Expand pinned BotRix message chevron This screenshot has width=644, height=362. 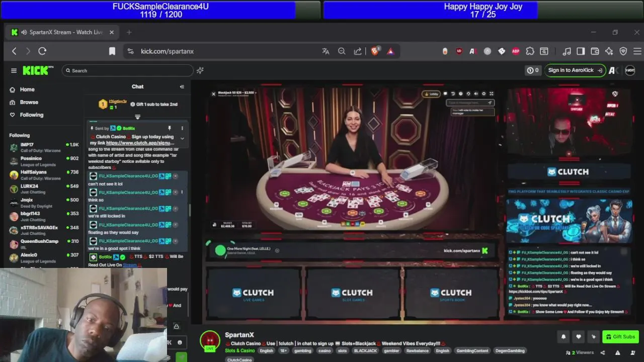click(182, 138)
